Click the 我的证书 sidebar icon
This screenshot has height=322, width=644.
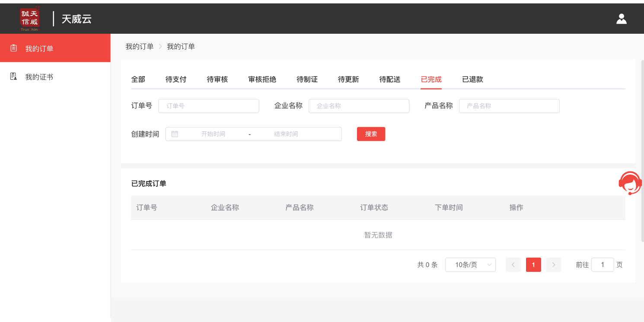coord(14,77)
